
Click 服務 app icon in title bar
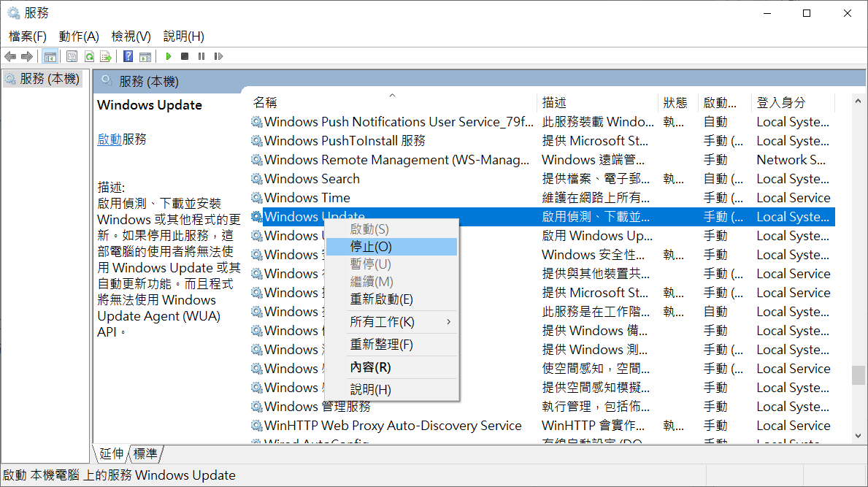coord(13,12)
